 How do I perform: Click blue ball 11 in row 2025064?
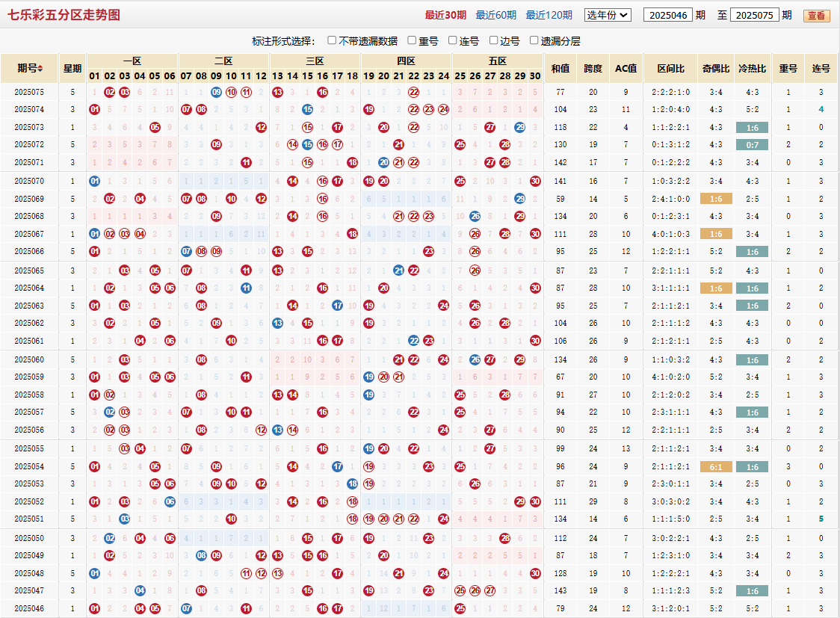coord(246,288)
